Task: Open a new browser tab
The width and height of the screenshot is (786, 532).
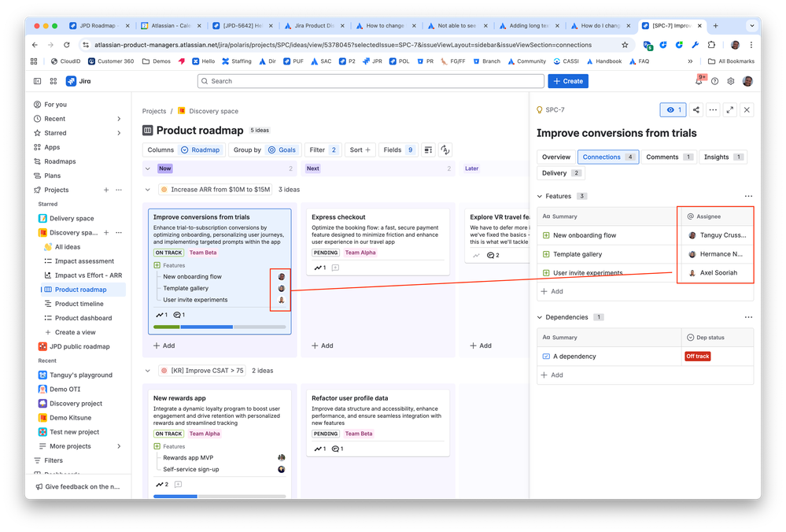Action: click(715, 25)
